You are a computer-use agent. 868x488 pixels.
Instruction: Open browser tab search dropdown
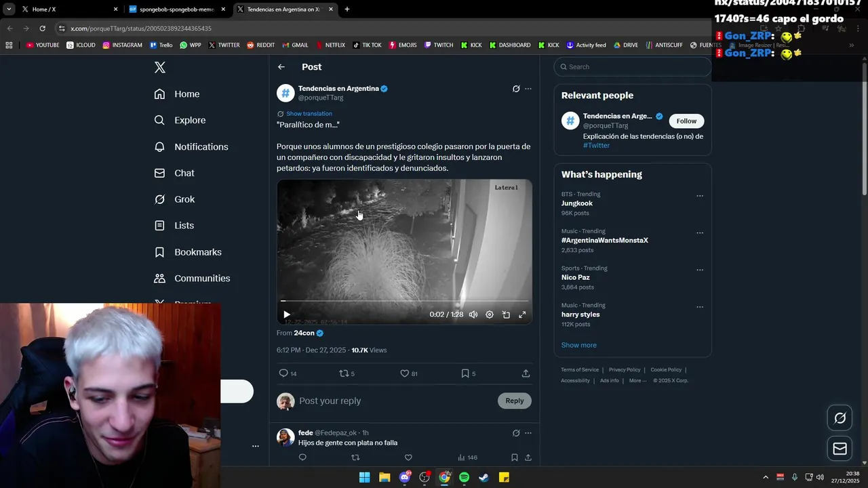pyautogui.click(x=9, y=9)
